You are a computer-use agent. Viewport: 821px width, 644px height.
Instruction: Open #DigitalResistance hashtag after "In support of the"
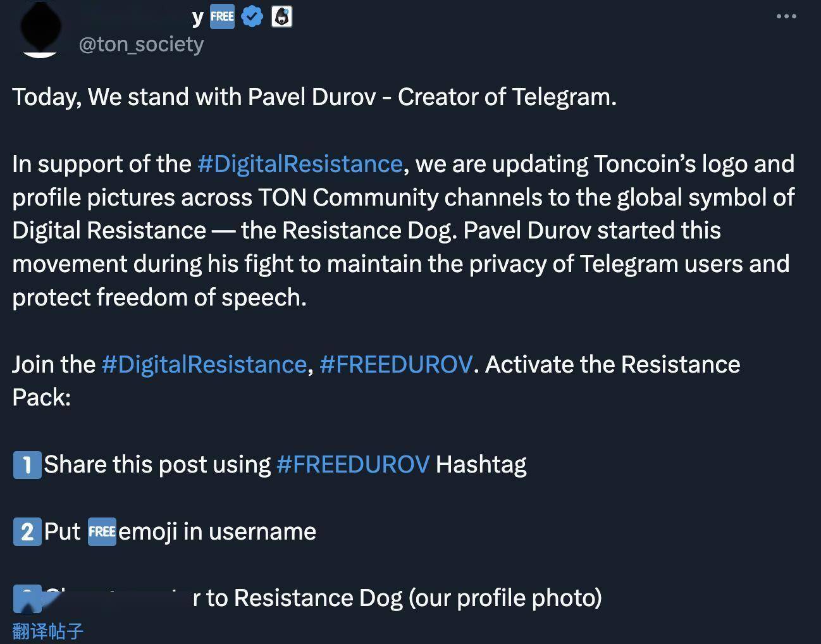coord(300,164)
